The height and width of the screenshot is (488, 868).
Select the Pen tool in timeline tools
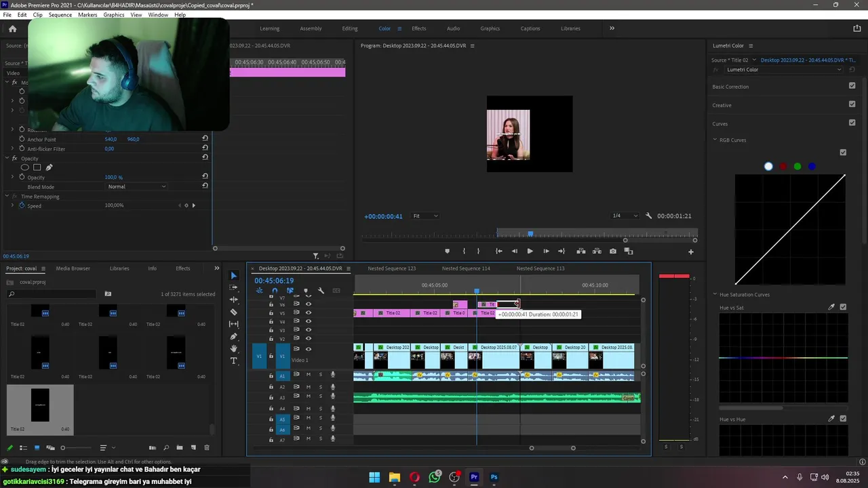[233, 336]
